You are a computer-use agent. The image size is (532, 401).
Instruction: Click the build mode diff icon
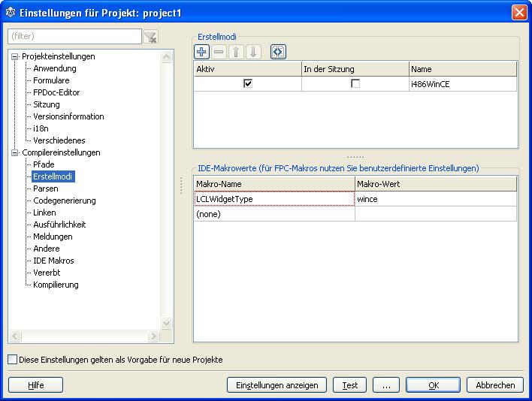tap(278, 52)
